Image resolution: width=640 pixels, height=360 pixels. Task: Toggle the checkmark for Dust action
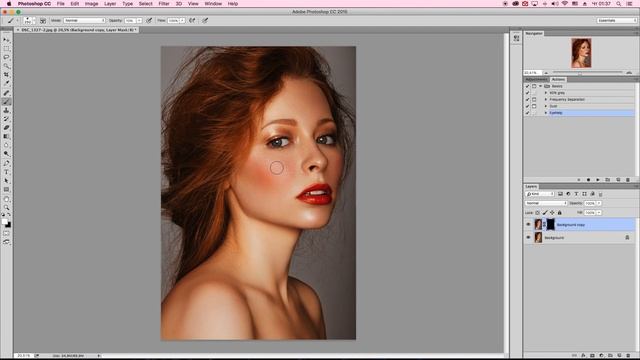coord(527,106)
